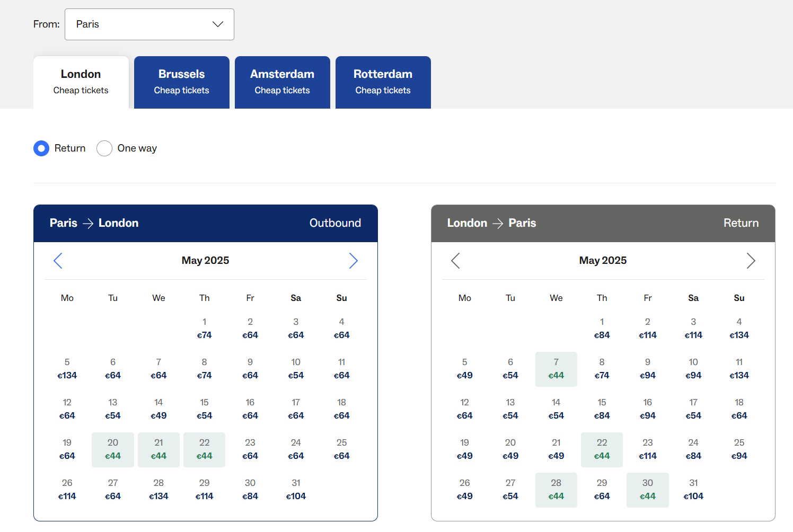Select the Return trip radio button
Image resolution: width=793 pixels, height=532 pixels.
pyautogui.click(x=41, y=148)
